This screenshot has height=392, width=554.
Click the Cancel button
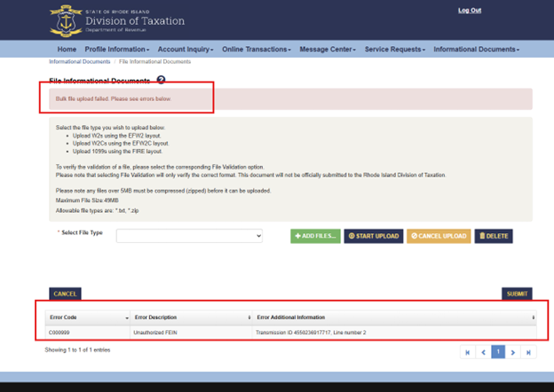coord(65,294)
